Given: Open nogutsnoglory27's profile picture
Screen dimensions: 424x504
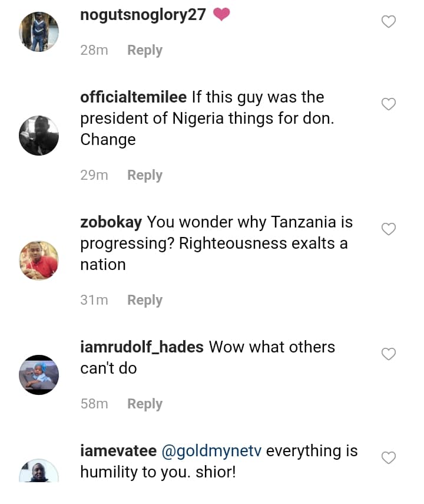Looking at the screenshot, I should 39,32.
